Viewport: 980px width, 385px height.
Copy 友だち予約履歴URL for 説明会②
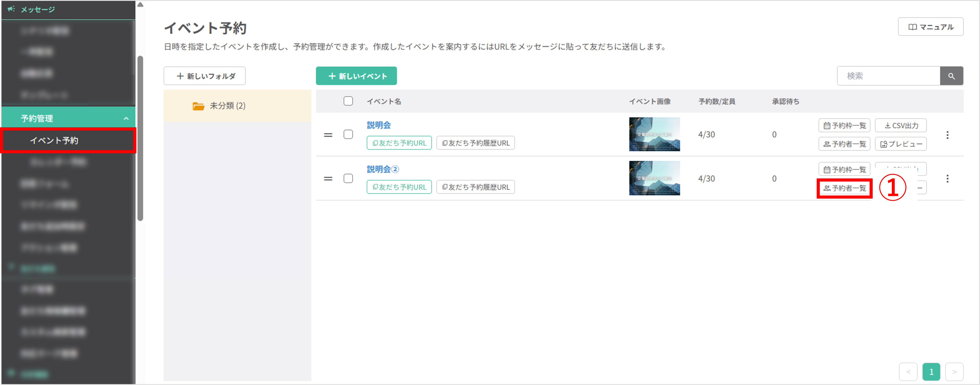pos(475,187)
